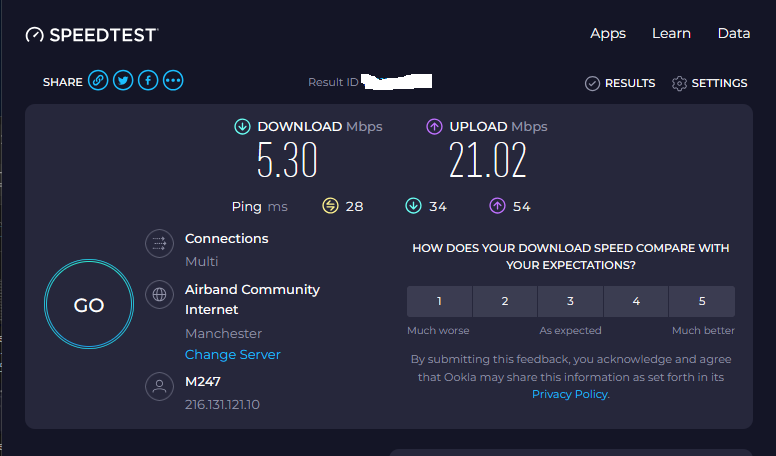Click the DOWNLOAD Mbps label

[x=320, y=127]
